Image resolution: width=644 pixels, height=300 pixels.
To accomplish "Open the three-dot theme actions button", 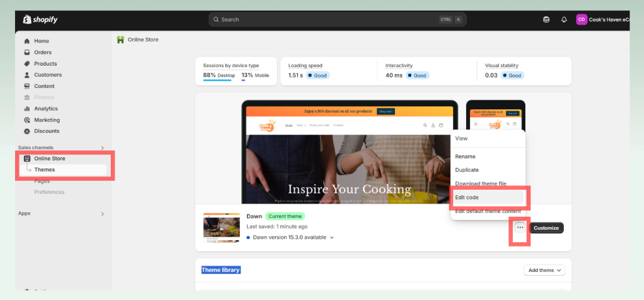I will pyautogui.click(x=520, y=228).
